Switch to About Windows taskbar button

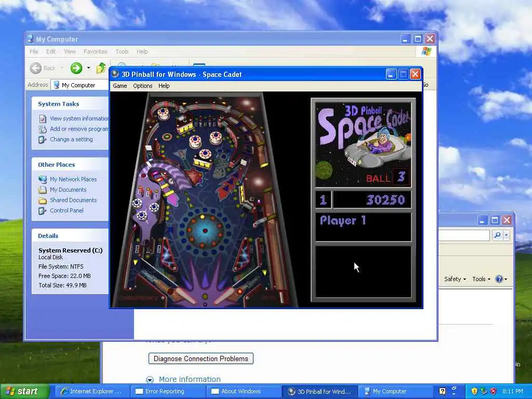tap(244, 392)
